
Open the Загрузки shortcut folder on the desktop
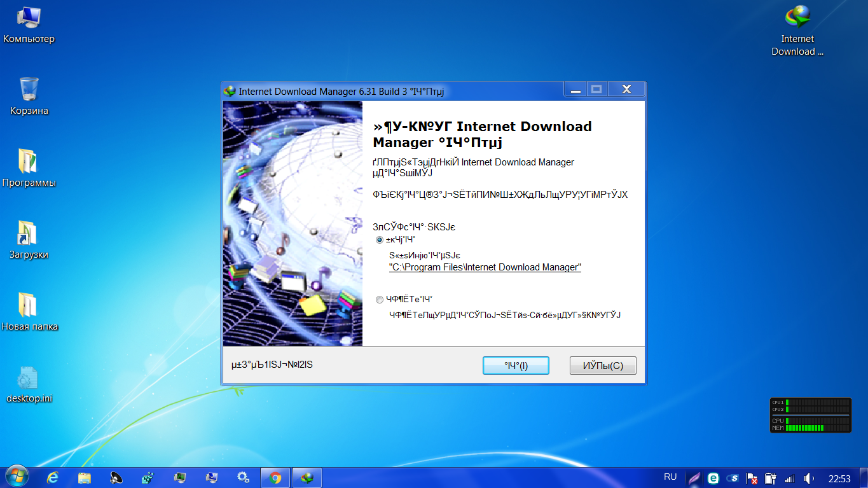[29, 241]
